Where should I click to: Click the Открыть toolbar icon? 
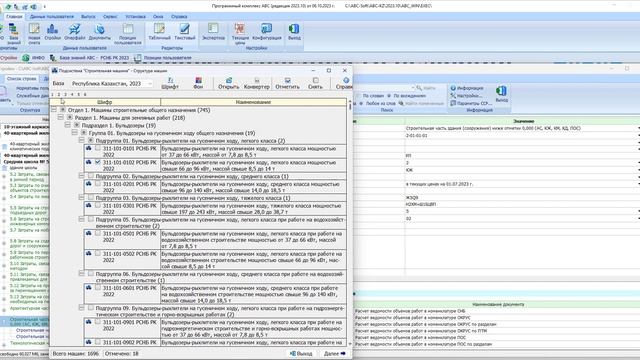point(229,83)
